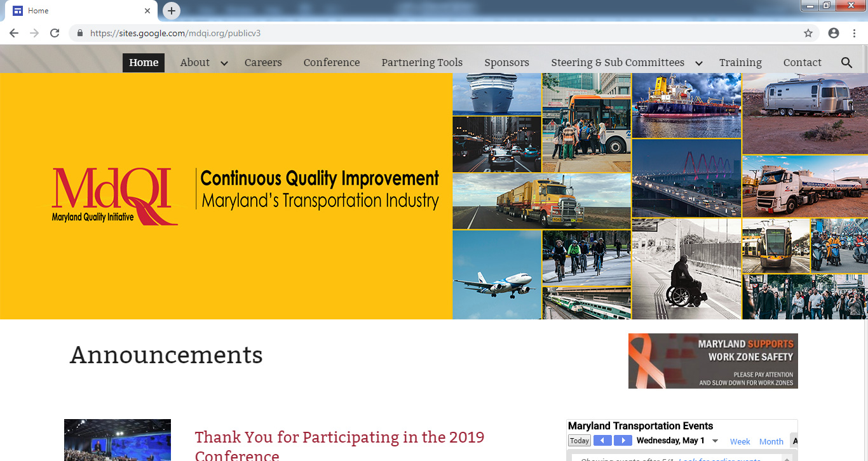
Task: Close the Home browser tab
Action: (147, 11)
